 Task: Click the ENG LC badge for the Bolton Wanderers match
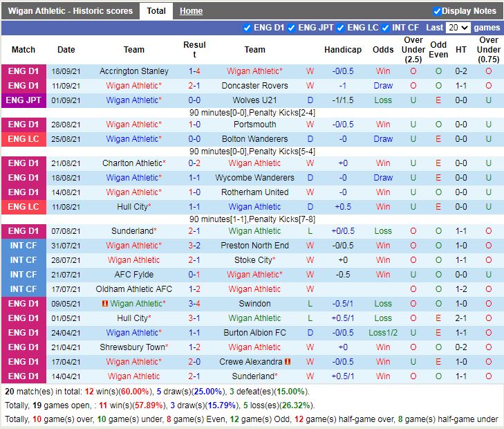point(24,139)
